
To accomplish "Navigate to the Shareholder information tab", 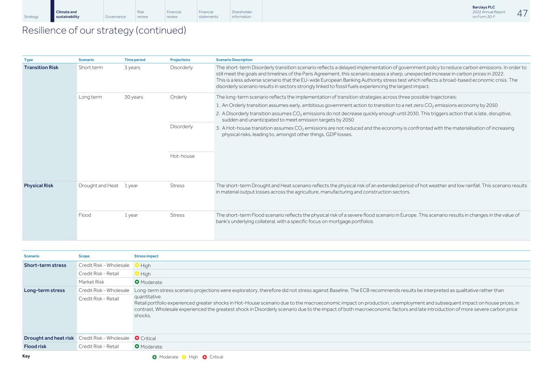I will 241,15.
